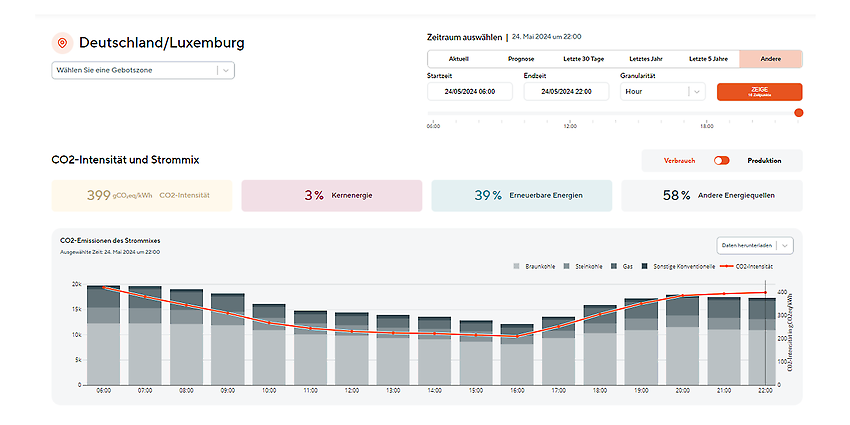The width and height of the screenshot is (850, 425).
Task: Switch to the Aktuell tab
Action: (x=459, y=59)
